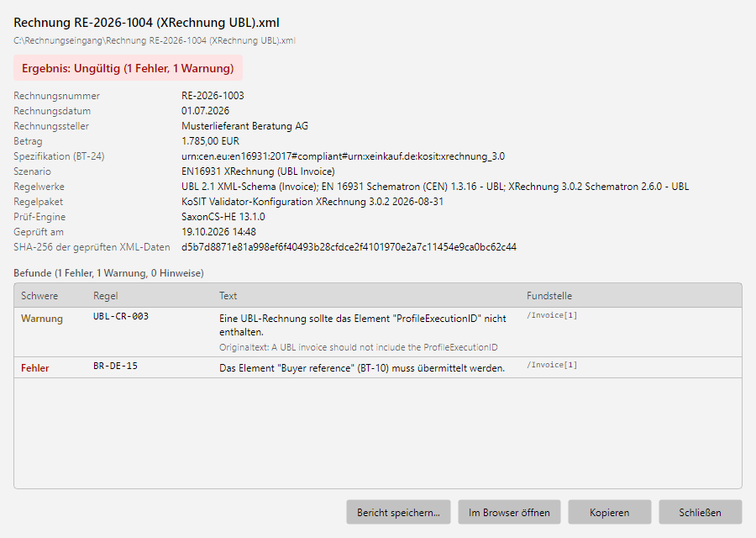Click the Kopieren button

610,512
